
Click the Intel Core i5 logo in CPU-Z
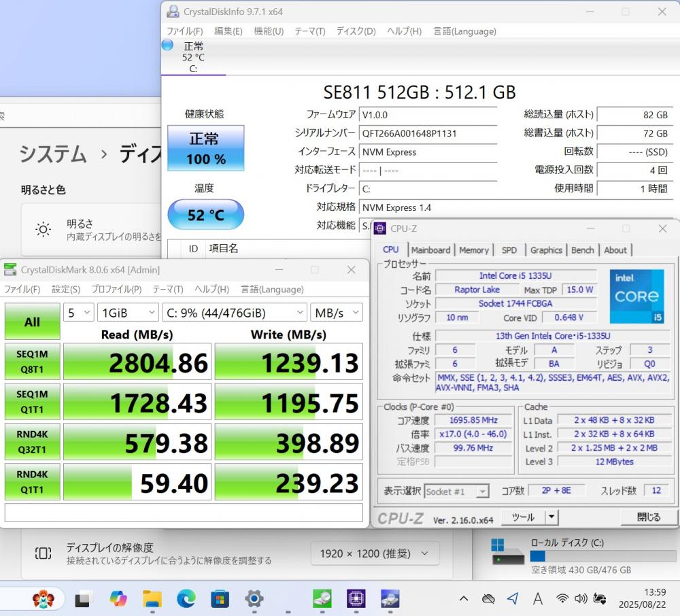click(x=636, y=296)
